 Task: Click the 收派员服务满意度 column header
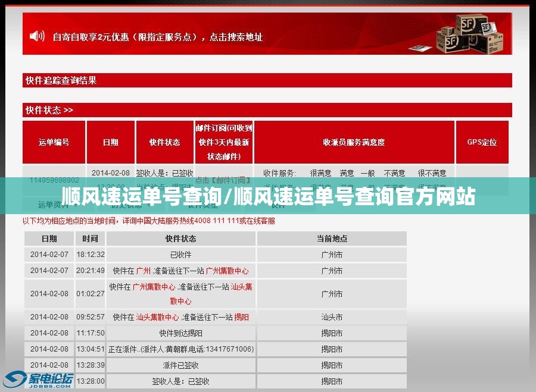pyautogui.click(x=354, y=142)
